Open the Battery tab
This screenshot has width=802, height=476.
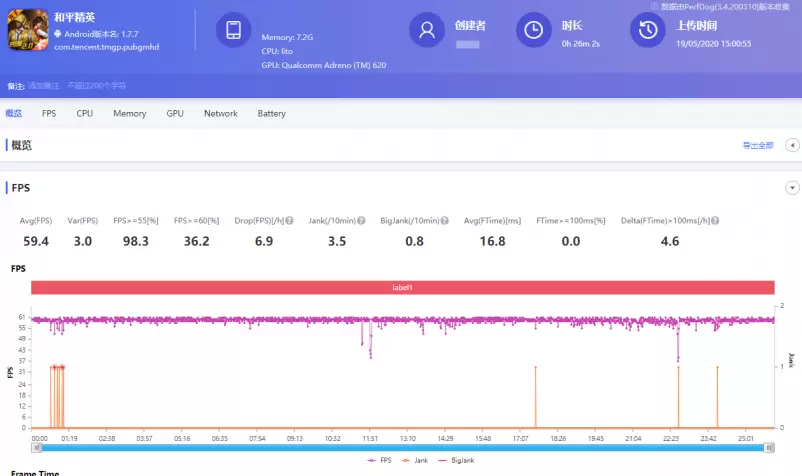[x=271, y=114]
